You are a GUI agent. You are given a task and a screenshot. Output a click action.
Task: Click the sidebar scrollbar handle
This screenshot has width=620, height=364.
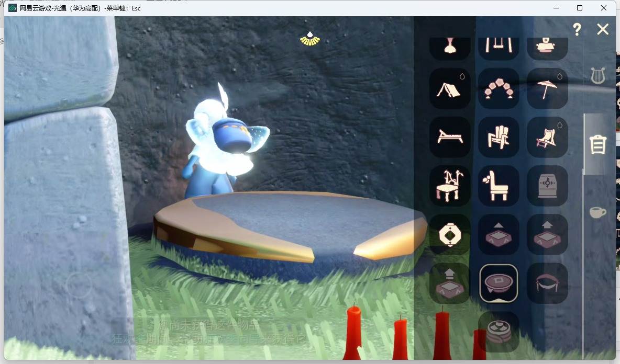point(583,144)
